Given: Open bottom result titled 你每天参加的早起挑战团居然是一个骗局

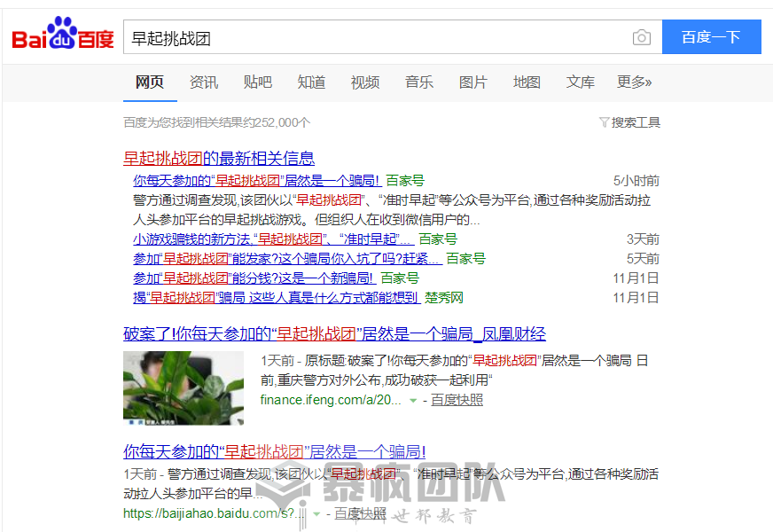Looking at the screenshot, I should (275, 451).
